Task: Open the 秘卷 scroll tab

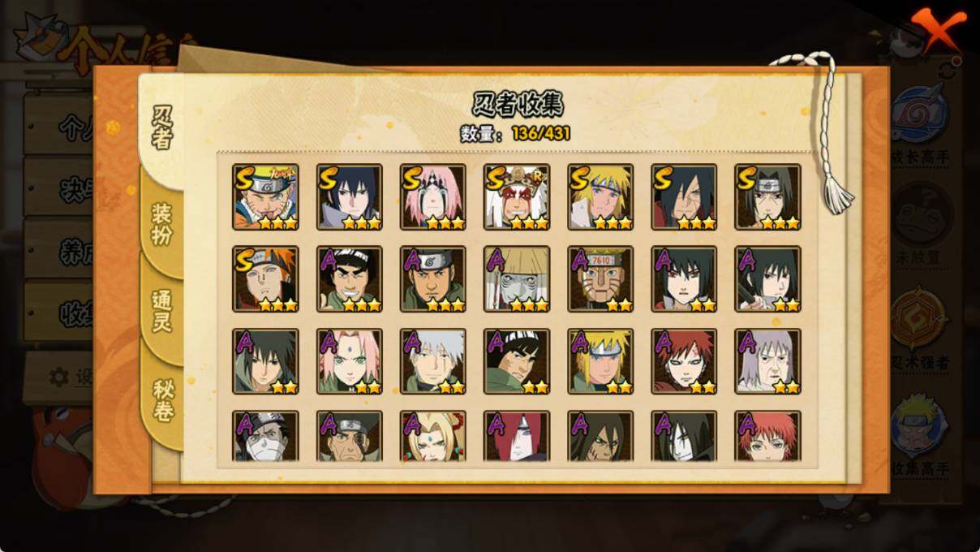Action: pos(162,400)
